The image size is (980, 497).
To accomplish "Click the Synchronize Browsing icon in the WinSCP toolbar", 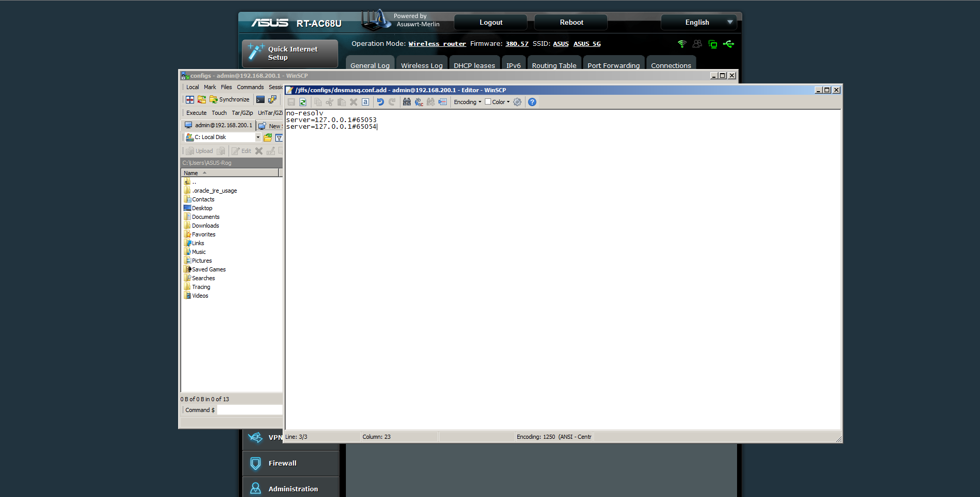I will (x=202, y=99).
